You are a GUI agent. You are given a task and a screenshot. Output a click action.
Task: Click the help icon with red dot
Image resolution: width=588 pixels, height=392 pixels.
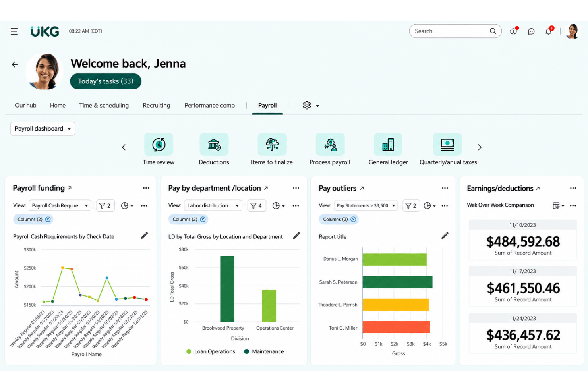point(514,31)
